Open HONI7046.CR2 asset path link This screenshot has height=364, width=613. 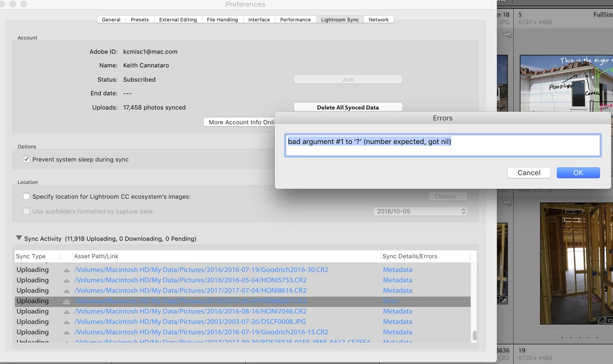[x=190, y=311]
